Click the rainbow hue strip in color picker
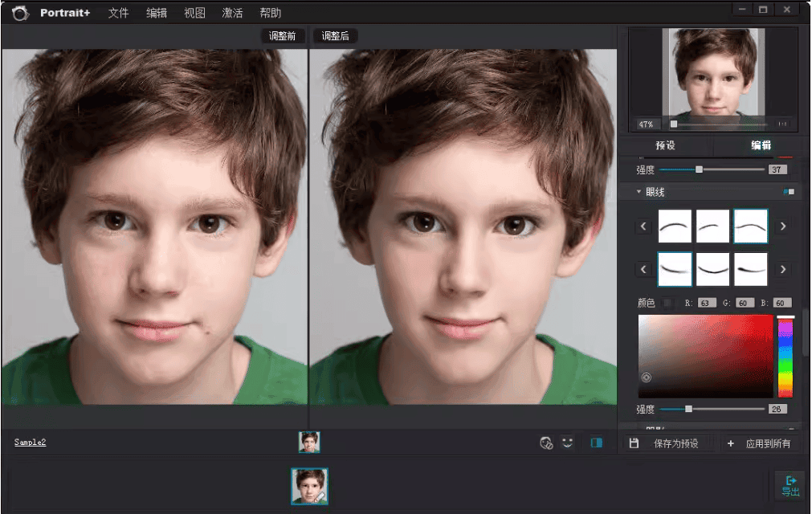The height and width of the screenshot is (514, 812). tap(785, 357)
